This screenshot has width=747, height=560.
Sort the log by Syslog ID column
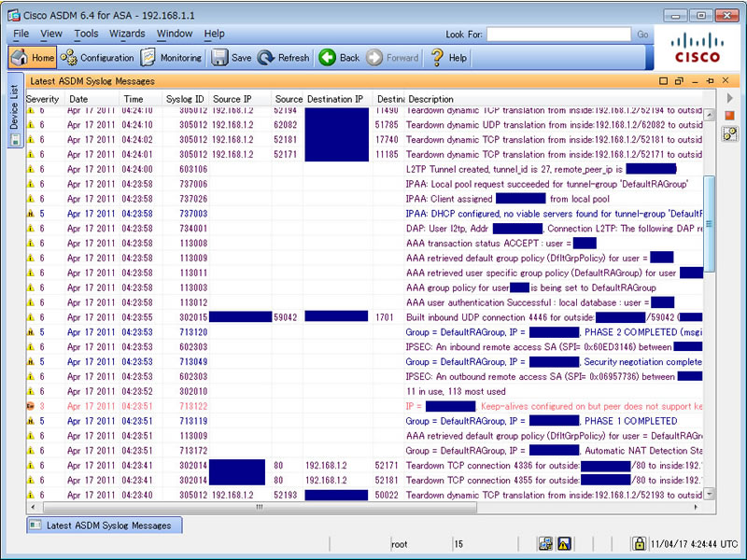[185, 99]
